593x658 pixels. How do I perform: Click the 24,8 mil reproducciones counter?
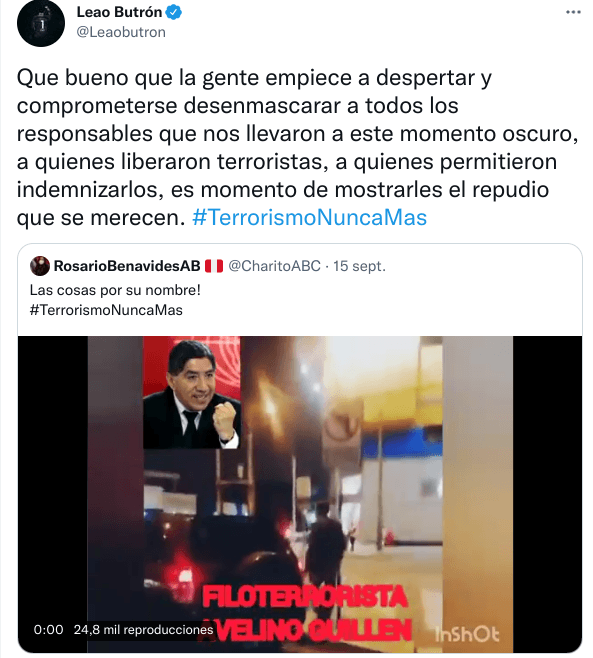[144, 629]
